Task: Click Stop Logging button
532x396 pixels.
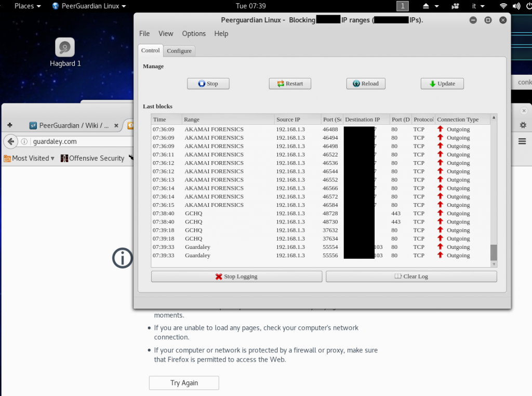Action: click(236, 276)
